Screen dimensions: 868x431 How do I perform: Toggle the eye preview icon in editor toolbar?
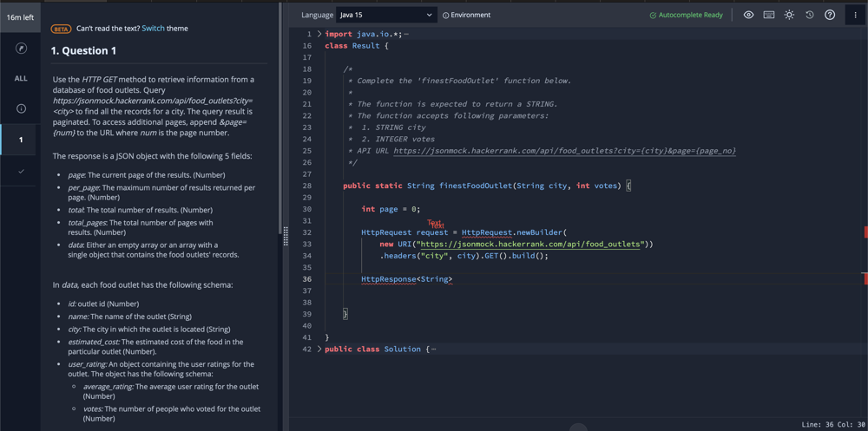(748, 15)
